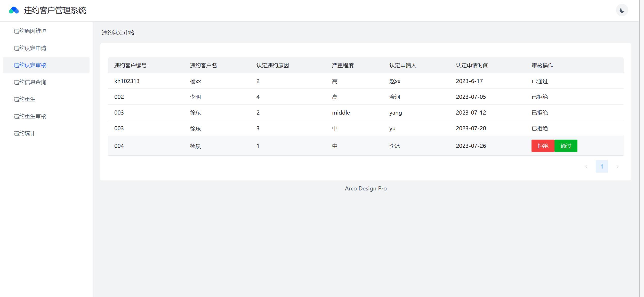The height and width of the screenshot is (297, 644).
Task: Click the 审核操作 column header
Action: point(542,65)
